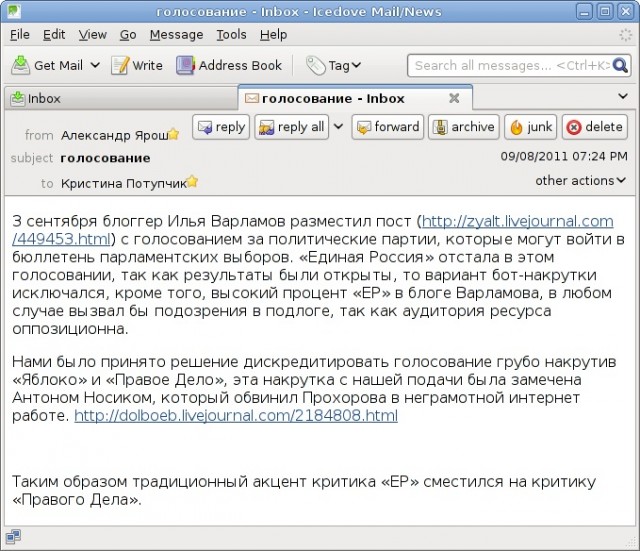Open the Help menu

click(273, 35)
